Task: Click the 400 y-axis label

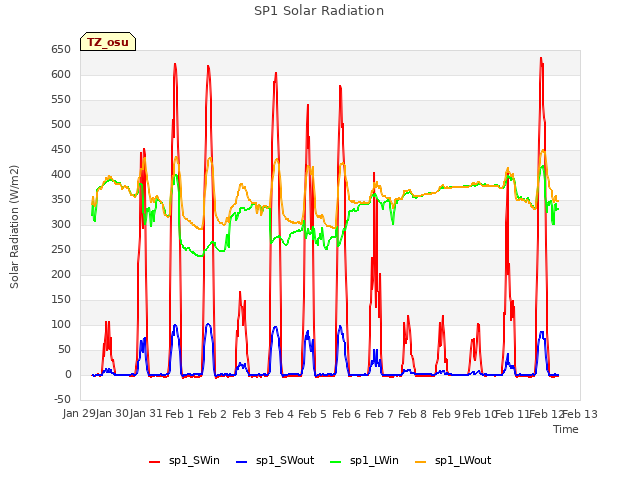Action: click(x=61, y=174)
